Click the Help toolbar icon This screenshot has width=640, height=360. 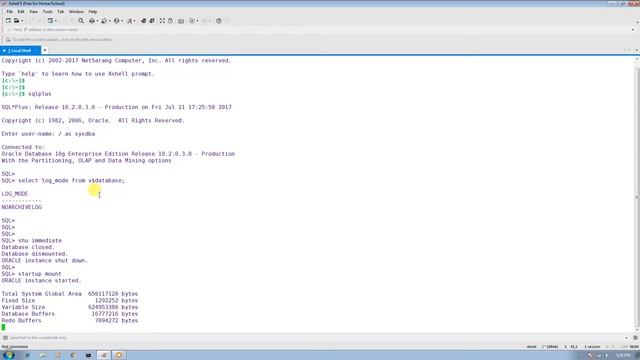click(219, 20)
